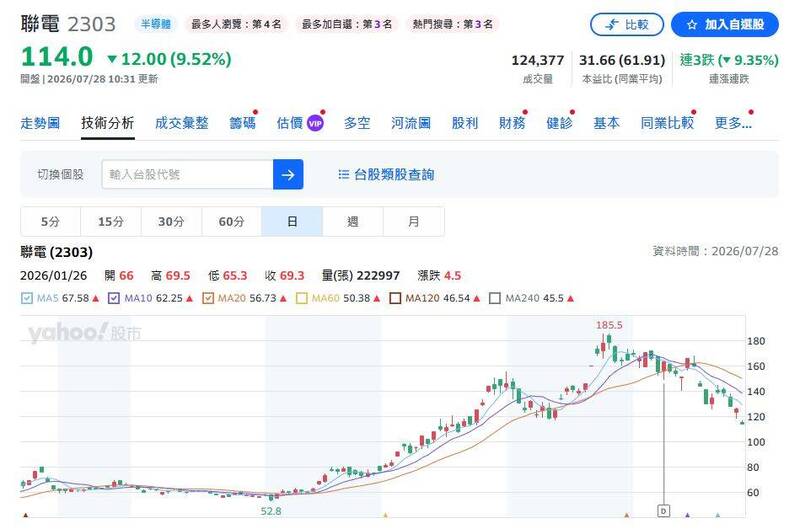Submit stock code with arrow button
The height and width of the screenshot is (529, 800).
288,174
